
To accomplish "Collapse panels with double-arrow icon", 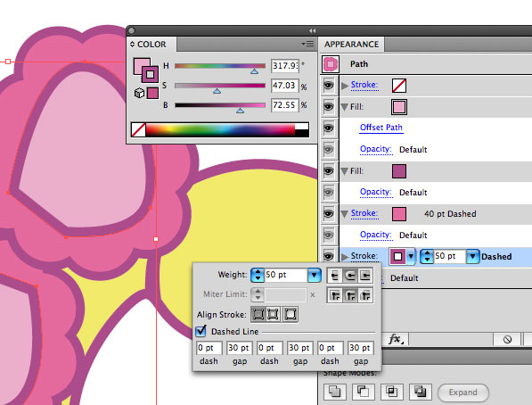I will click(313, 31).
